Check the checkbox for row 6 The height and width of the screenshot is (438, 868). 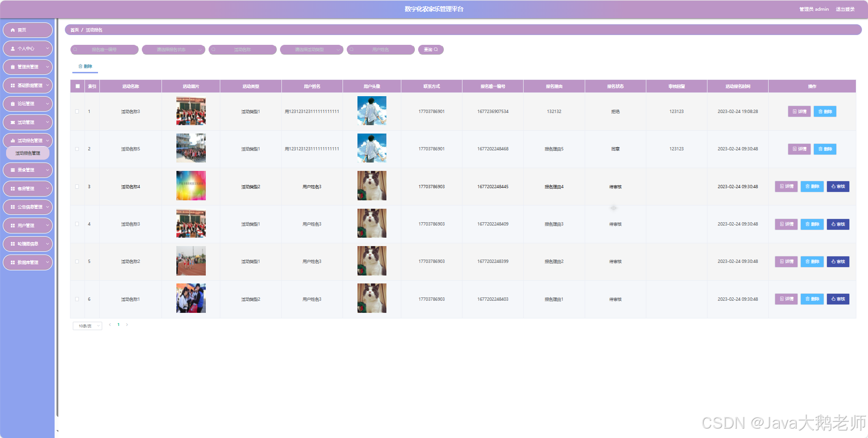pyautogui.click(x=77, y=299)
